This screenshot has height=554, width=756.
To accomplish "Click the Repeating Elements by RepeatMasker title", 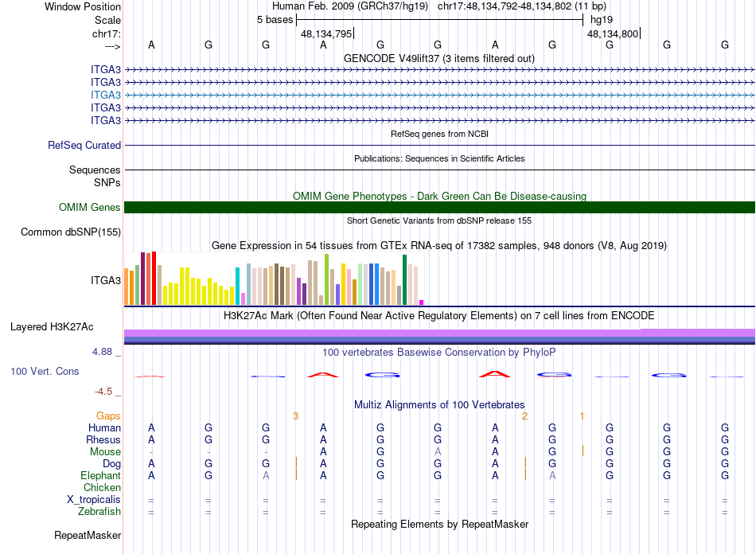I will [x=439, y=524].
